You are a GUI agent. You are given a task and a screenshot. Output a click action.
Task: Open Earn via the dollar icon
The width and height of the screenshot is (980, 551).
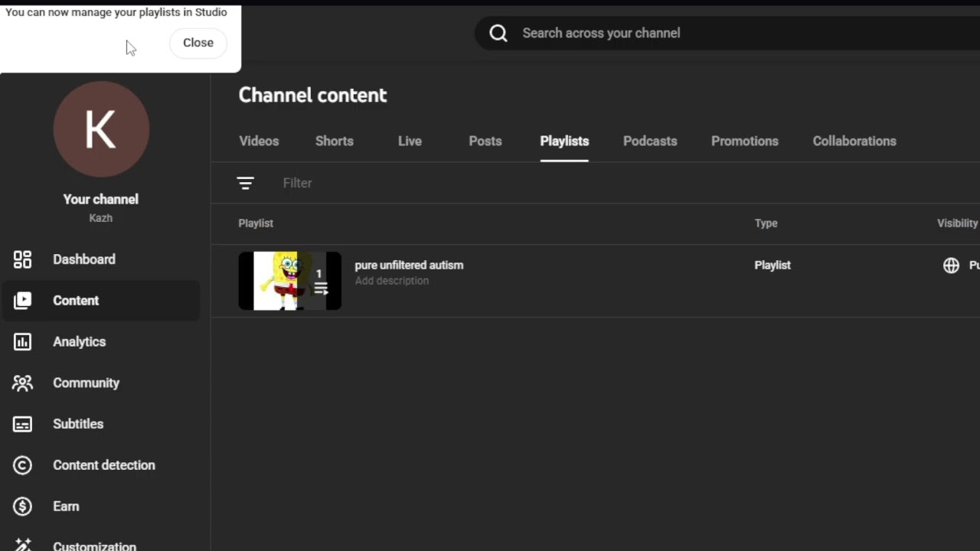point(22,507)
